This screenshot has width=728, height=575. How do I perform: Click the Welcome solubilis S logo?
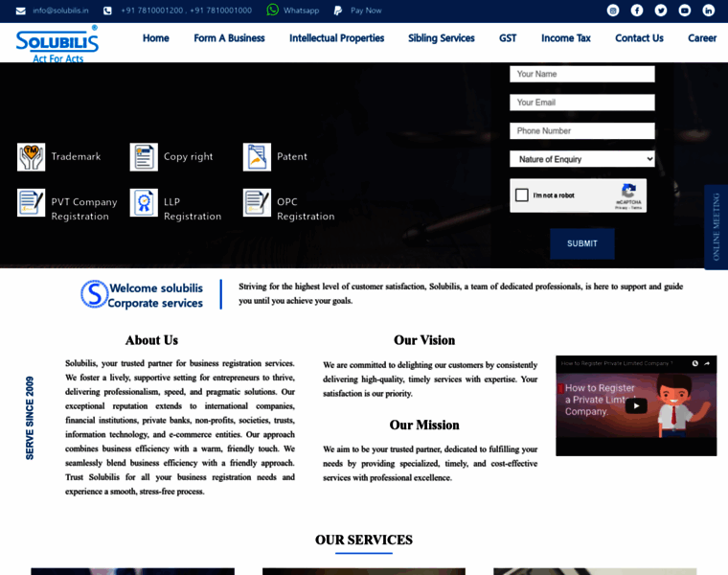(x=94, y=294)
